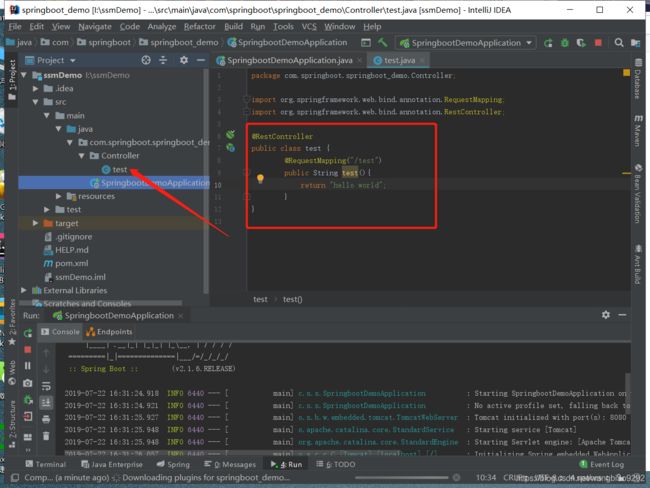The width and height of the screenshot is (650, 488).
Task: Open the Navigate menu
Action: (x=95, y=27)
